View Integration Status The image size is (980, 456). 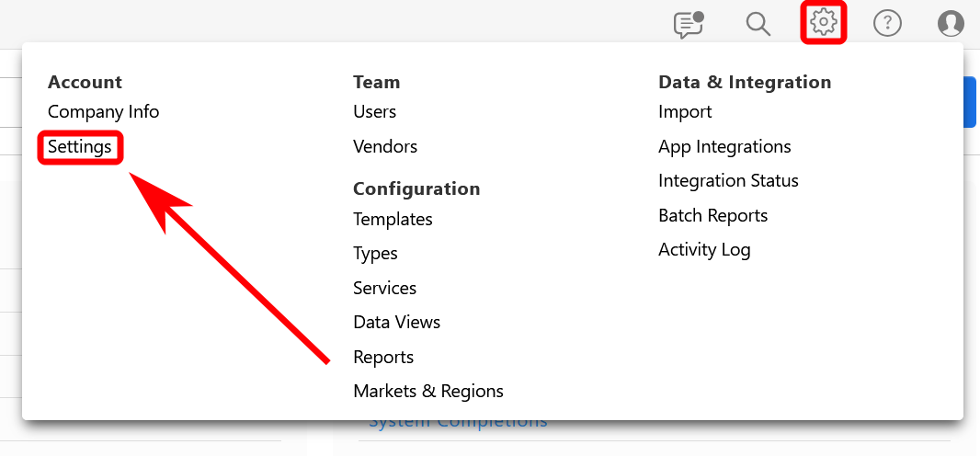point(728,181)
